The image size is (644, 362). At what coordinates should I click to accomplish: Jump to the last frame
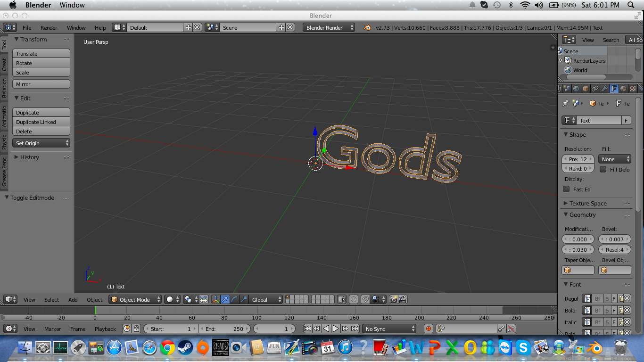tap(355, 329)
